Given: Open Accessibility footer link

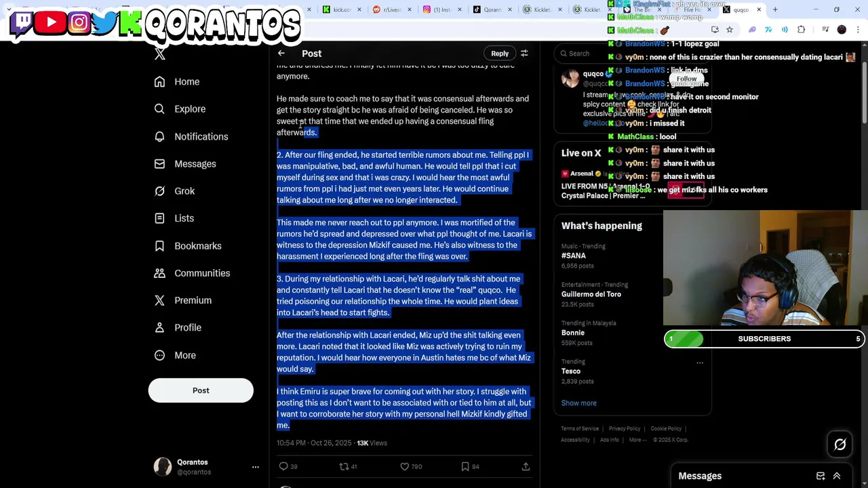Looking at the screenshot, I should (x=575, y=440).
